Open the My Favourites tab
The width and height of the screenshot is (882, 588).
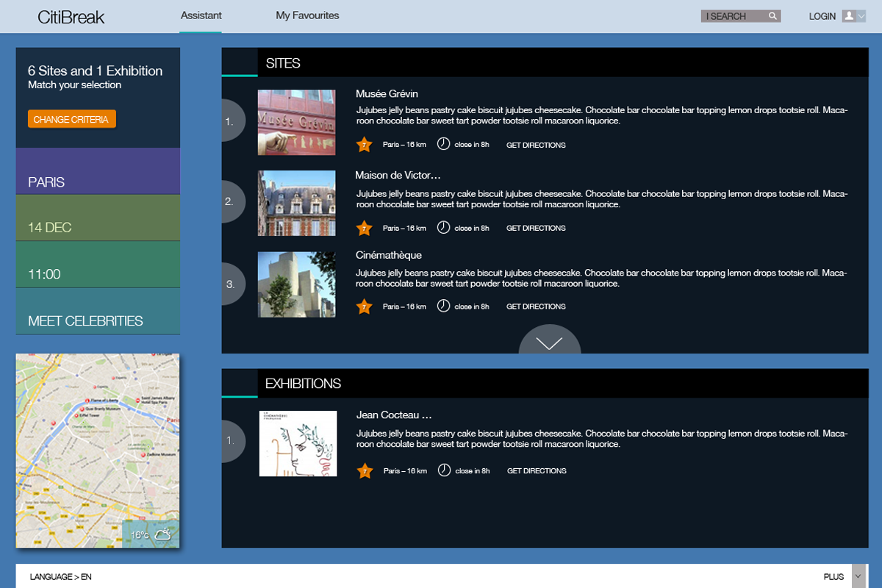click(x=307, y=15)
